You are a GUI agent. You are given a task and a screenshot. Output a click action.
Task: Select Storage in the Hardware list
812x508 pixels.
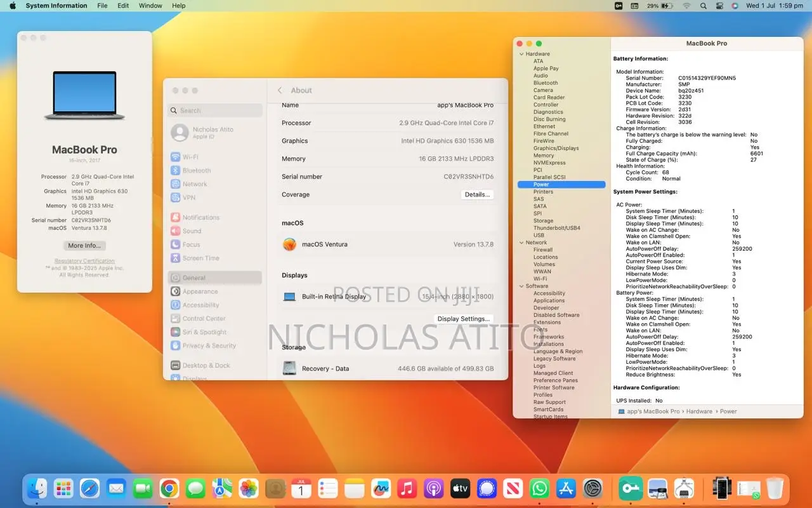click(x=543, y=221)
